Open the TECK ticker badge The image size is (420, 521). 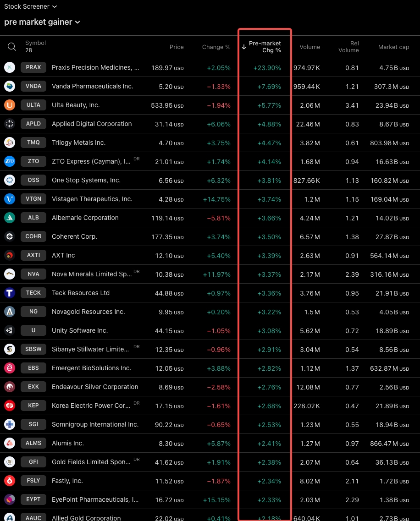pyautogui.click(x=33, y=293)
